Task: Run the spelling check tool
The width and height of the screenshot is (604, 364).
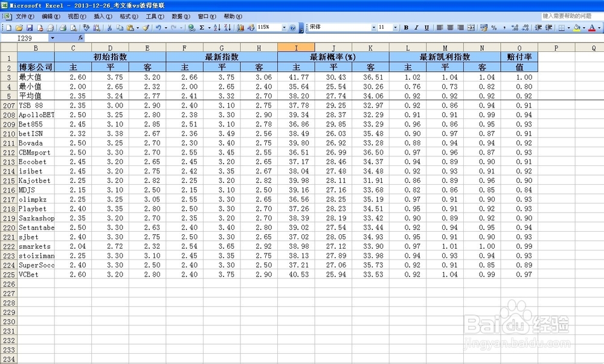Action: [x=86, y=28]
